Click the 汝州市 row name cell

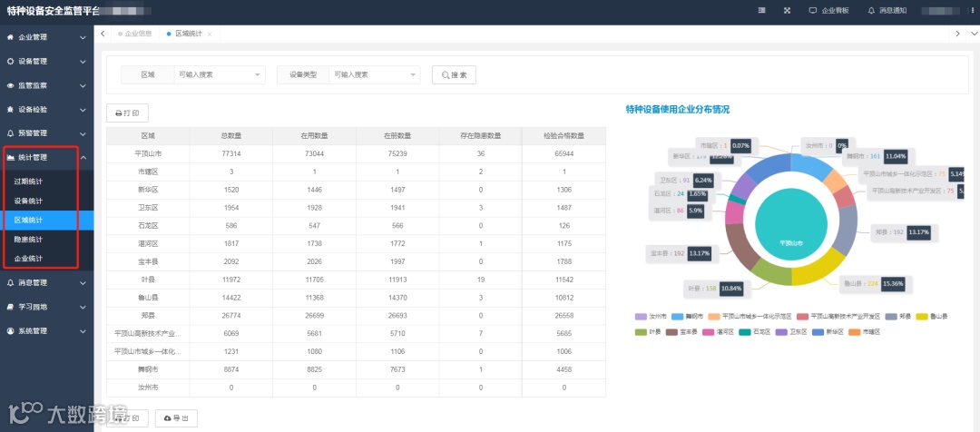pyautogui.click(x=148, y=388)
